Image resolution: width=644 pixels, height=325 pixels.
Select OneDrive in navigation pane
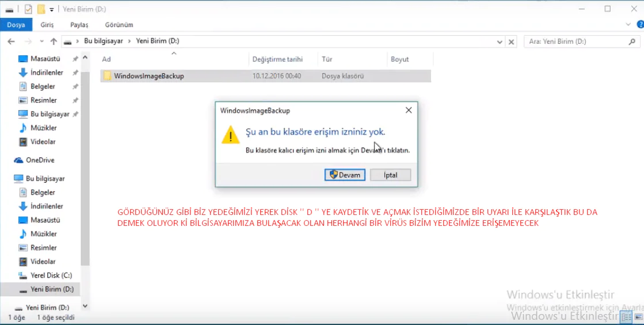[40, 160]
